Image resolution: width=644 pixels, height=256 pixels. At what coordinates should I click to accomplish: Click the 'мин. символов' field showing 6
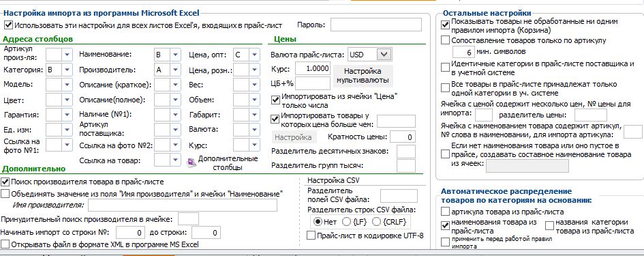[463, 52]
